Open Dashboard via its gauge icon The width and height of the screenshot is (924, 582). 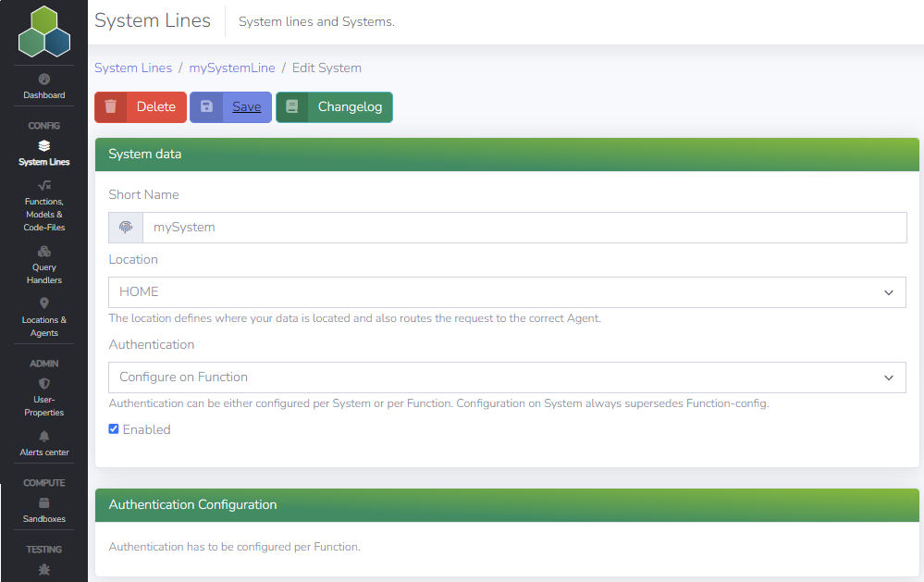[x=44, y=80]
